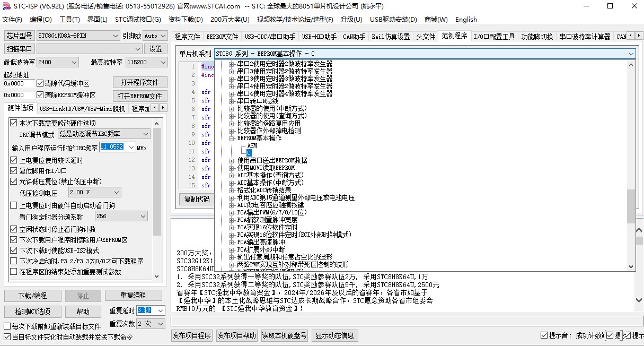Screen dimensions: 644x346
Task: Collapse the EEPROM基本操作 tree node
Action: pos(232,138)
